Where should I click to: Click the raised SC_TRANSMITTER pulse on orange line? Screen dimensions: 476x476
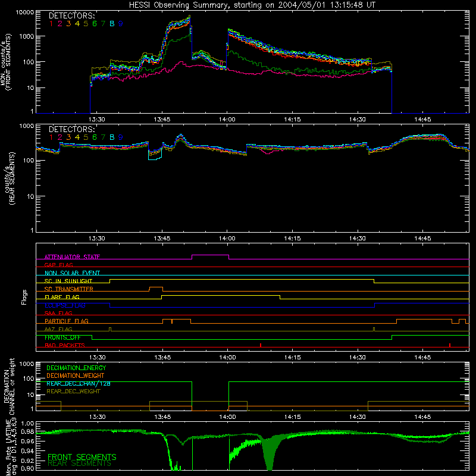156,287
